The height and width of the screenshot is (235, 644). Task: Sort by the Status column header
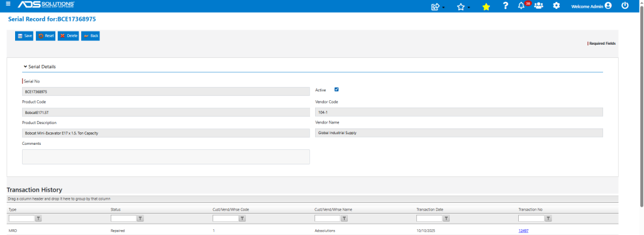(x=116, y=209)
